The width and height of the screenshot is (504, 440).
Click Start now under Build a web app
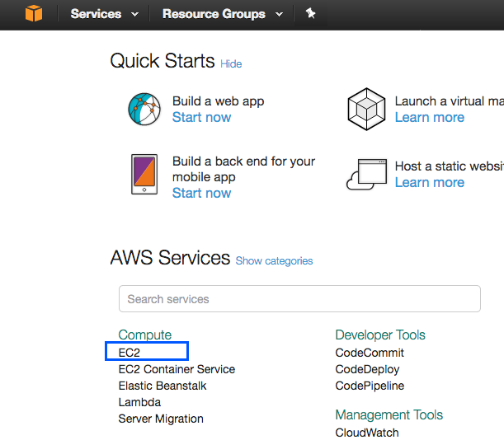click(x=201, y=117)
